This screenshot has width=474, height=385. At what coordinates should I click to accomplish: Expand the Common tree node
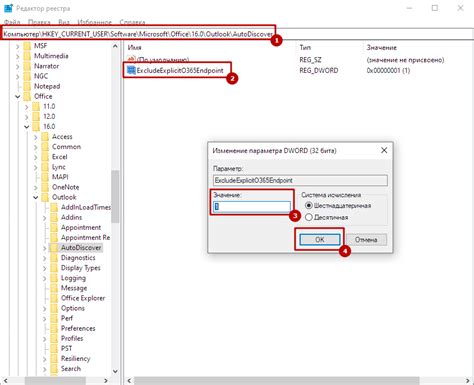pyautogui.click(x=36, y=147)
